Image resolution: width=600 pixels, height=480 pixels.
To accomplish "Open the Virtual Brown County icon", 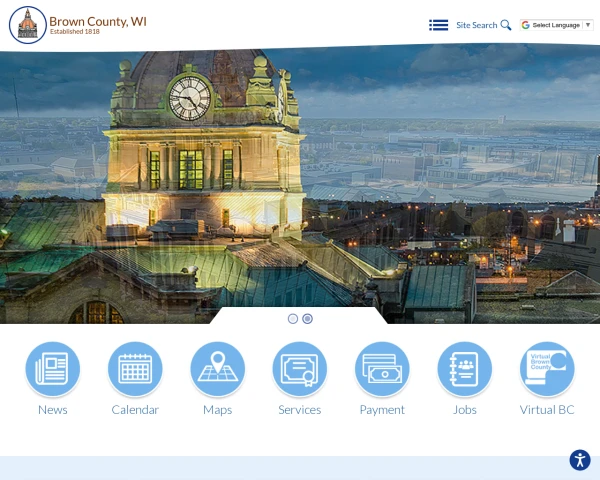I will [547, 369].
